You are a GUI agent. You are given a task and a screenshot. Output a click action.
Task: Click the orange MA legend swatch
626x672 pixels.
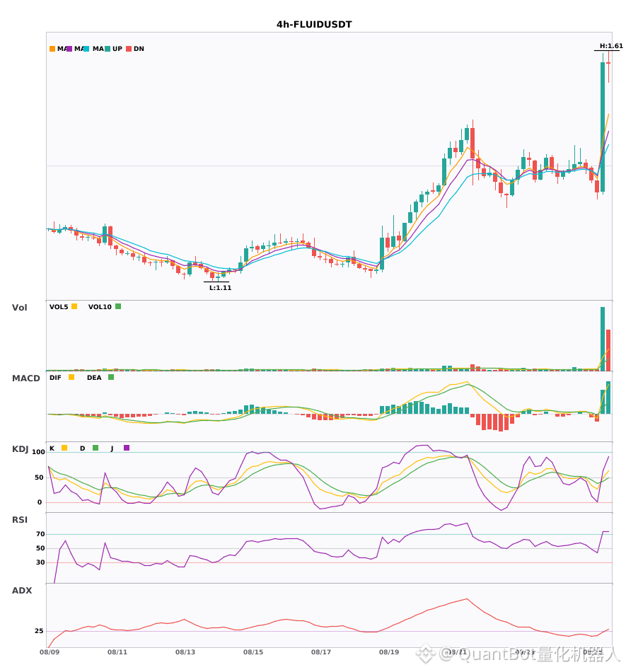pyautogui.click(x=52, y=49)
